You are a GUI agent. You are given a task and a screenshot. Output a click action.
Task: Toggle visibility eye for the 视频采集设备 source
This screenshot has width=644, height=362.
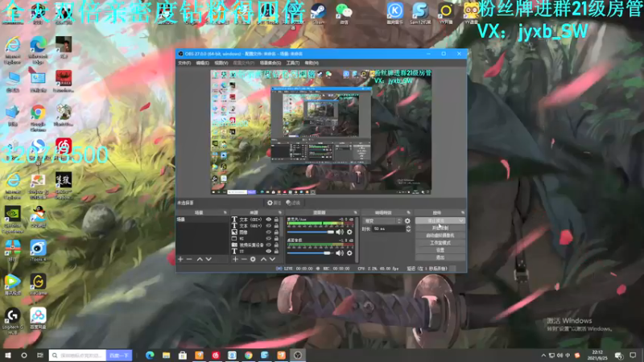coord(269,245)
